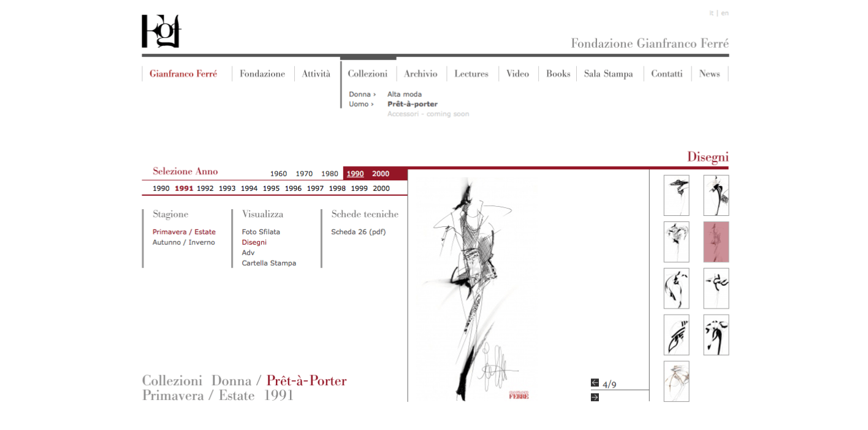This screenshot has height=430, width=868.
Task: Open ninth drawing thumbnail, bottom row
Action: pos(676,382)
